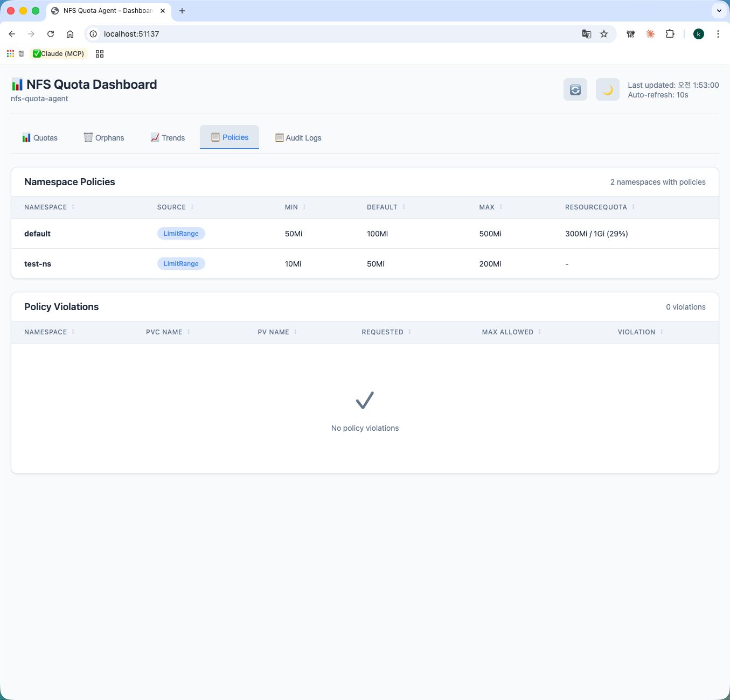Toggle dark mode with moon icon
730x700 pixels.
click(x=607, y=90)
